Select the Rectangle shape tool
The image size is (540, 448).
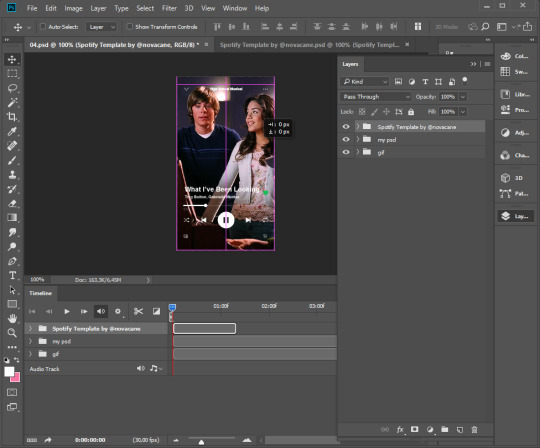pos(12,304)
